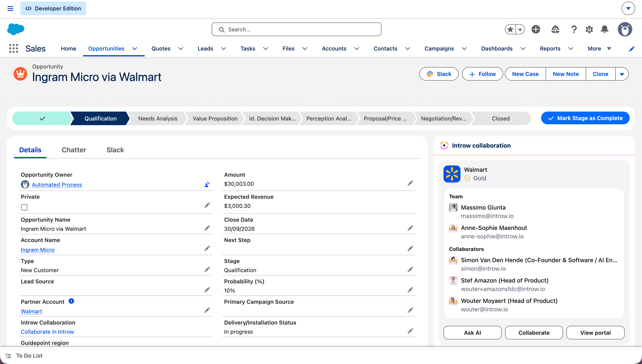The height and width of the screenshot is (364, 642).
Task: Switch to the Chatter tab
Action: point(74,150)
